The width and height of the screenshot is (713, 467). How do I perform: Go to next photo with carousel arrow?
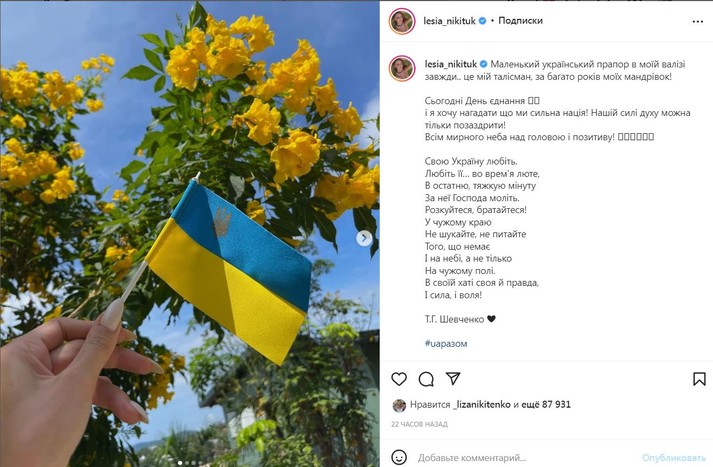[364, 238]
